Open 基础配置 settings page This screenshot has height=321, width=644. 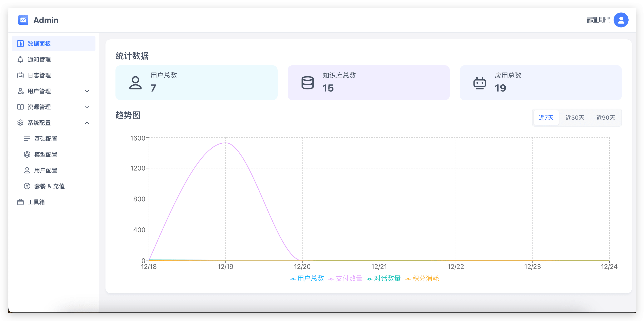46,139
